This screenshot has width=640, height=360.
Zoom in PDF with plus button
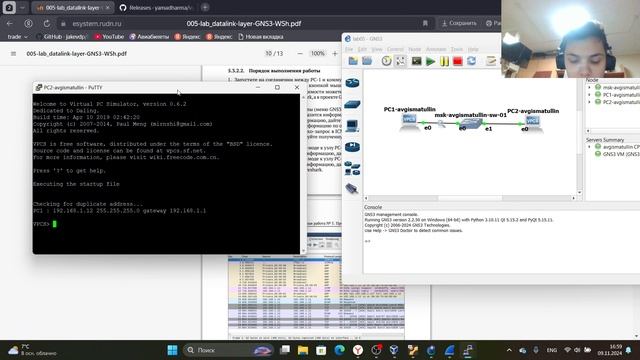point(335,53)
